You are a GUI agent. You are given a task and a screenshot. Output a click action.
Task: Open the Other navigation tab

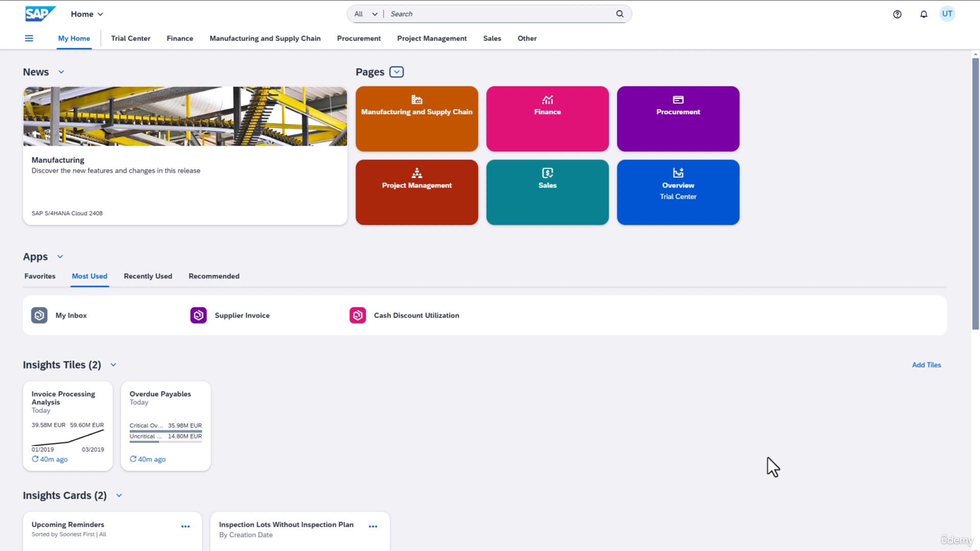pos(527,38)
